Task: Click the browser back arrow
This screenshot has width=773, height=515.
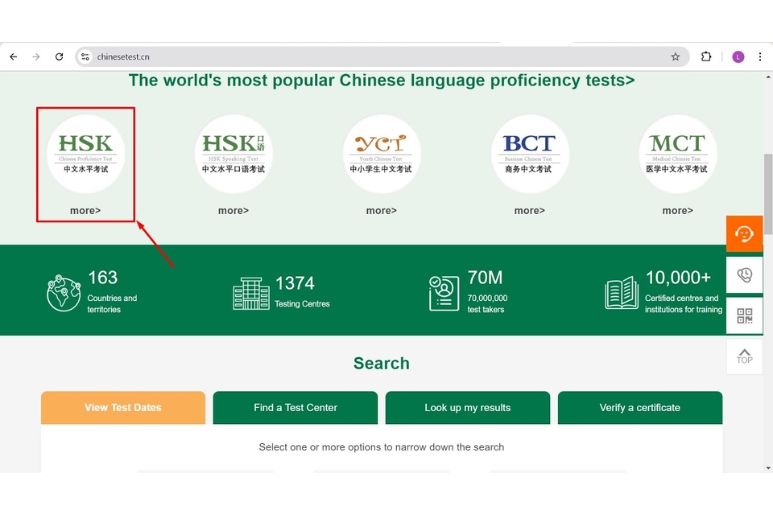Action: tap(13, 57)
